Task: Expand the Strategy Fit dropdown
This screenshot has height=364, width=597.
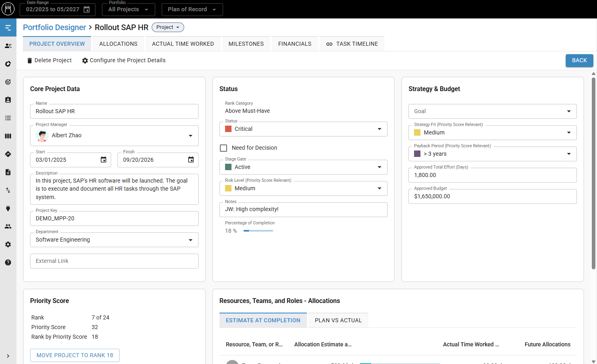Action: pyautogui.click(x=569, y=132)
